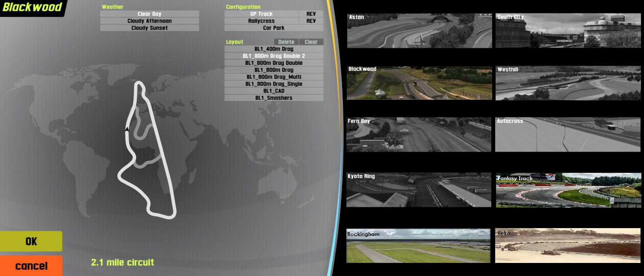Viewport: 644px width, 276px height.
Task: Open the Kyoto Ring track thumbnail
Action: point(419,190)
